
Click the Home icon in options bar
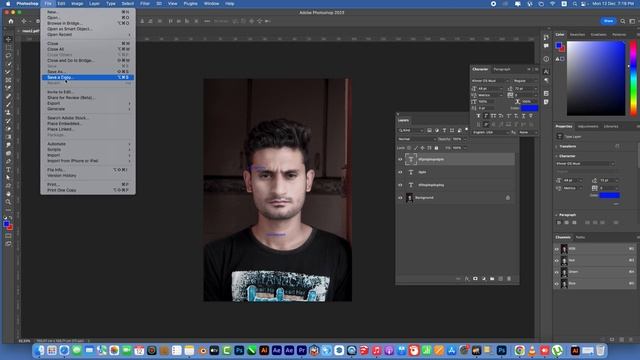tap(11, 21)
